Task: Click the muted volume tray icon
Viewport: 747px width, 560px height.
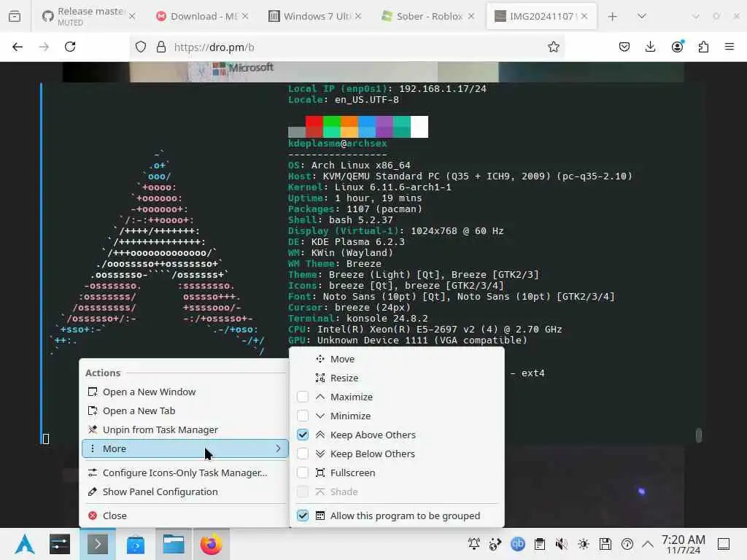Action: click(x=561, y=544)
